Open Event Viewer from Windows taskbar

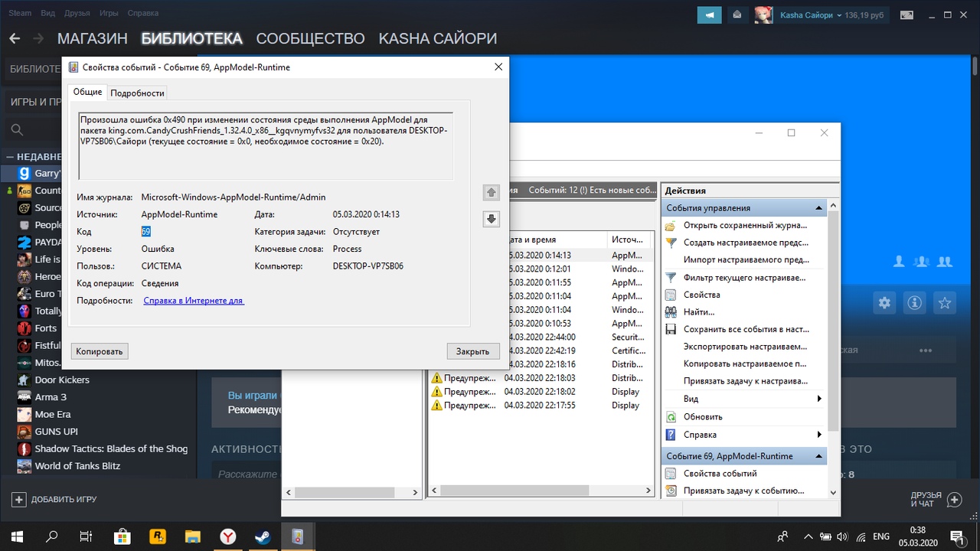(297, 536)
